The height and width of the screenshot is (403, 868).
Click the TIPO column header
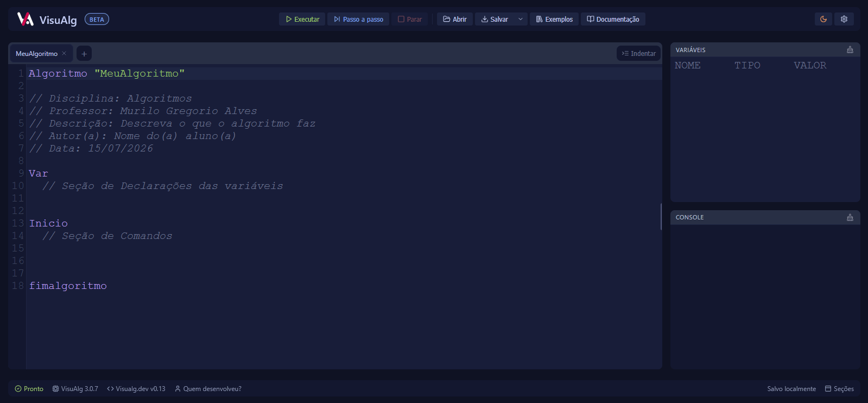[x=747, y=65]
